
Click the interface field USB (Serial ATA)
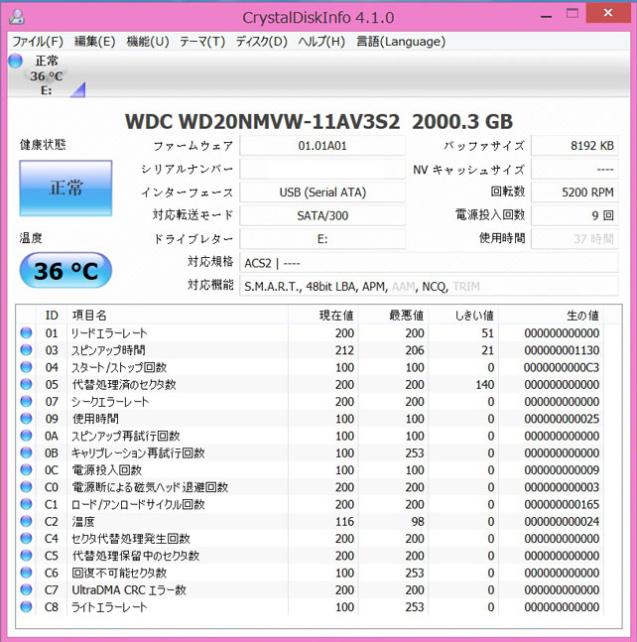pyautogui.click(x=322, y=192)
